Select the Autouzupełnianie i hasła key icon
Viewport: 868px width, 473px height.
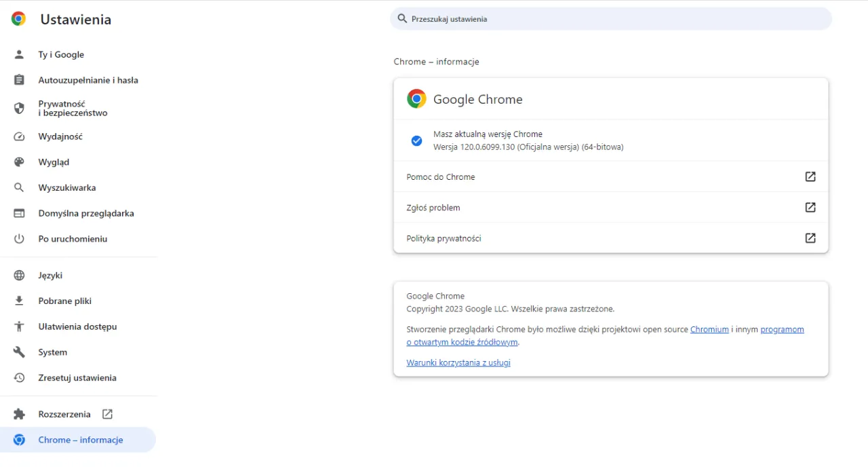[x=19, y=79]
